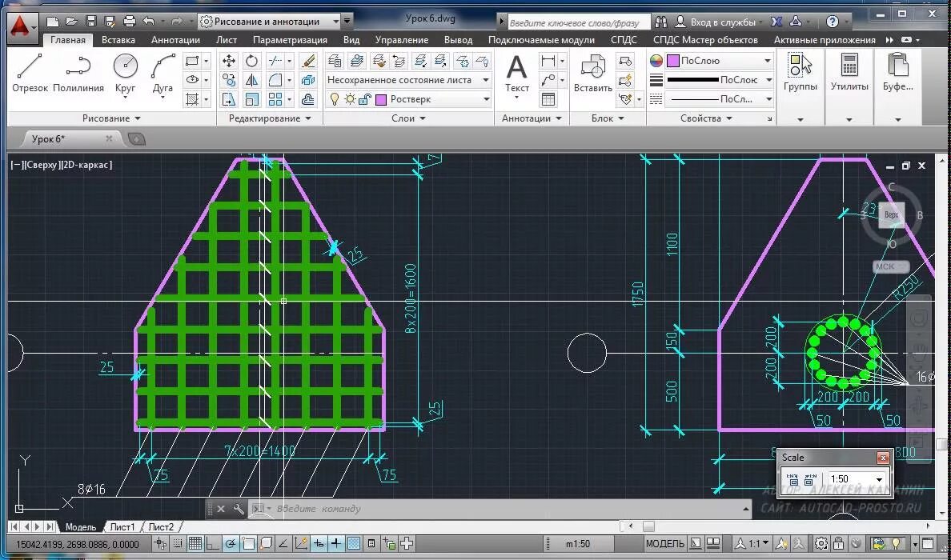Activate the Fillet tool
Viewport: 951px width, 560px height.
(x=275, y=79)
